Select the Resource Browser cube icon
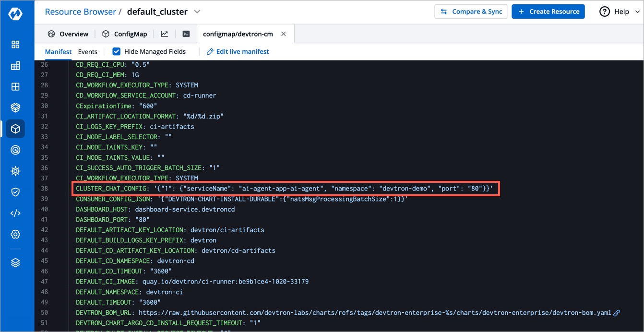 tap(15, 129)
